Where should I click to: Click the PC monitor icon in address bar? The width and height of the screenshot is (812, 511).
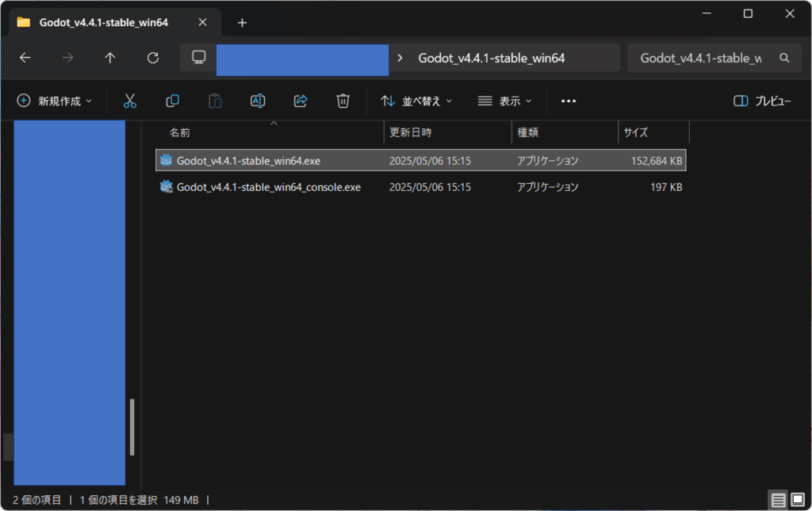coord(199,57)
